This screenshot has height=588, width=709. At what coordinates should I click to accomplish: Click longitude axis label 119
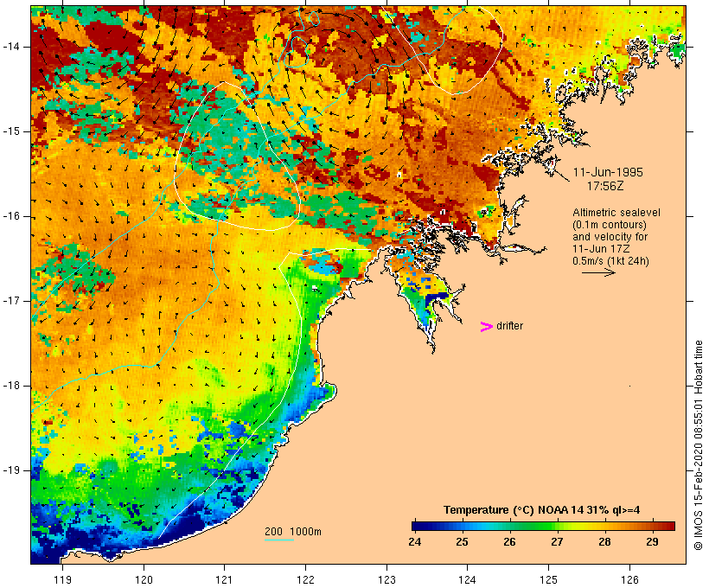[62, 579]
